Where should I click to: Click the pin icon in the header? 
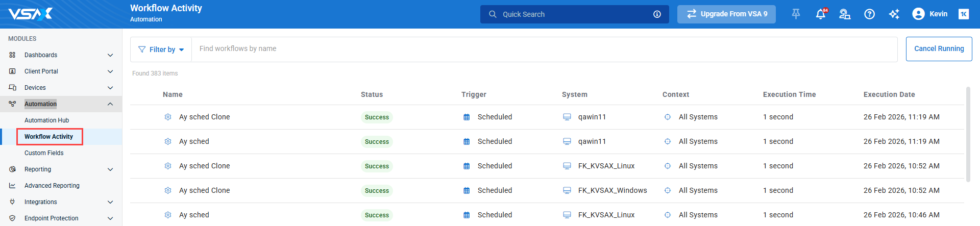coord(796,14)
